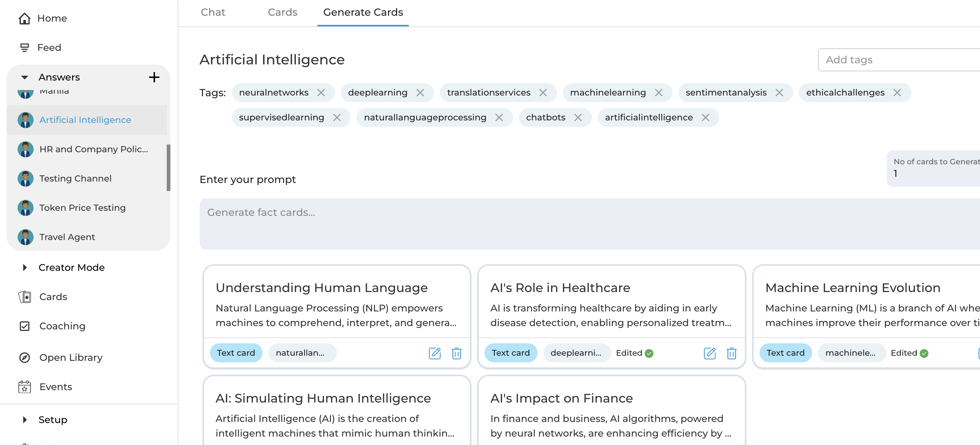Remove the ethicalchallenges tag
Viewport: 980px width, 445px height.
coord(897,93)
